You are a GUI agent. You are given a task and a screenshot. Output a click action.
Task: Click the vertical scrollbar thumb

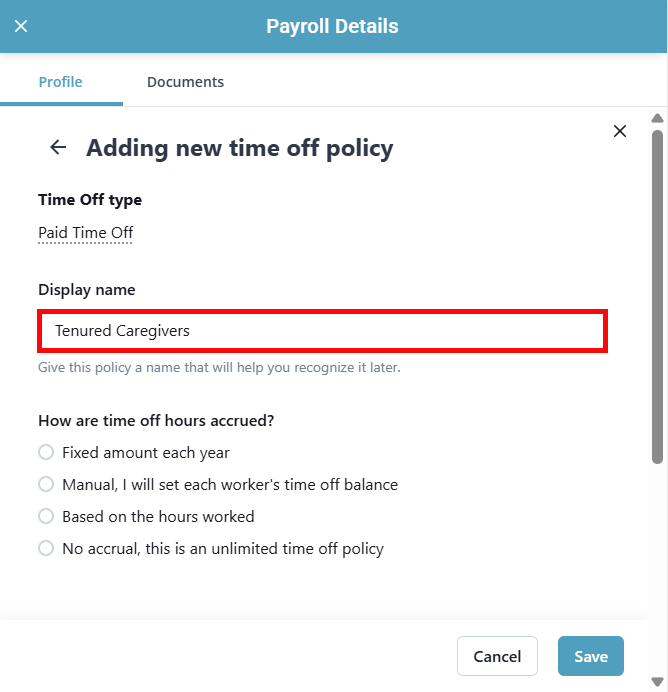[657, 295]
